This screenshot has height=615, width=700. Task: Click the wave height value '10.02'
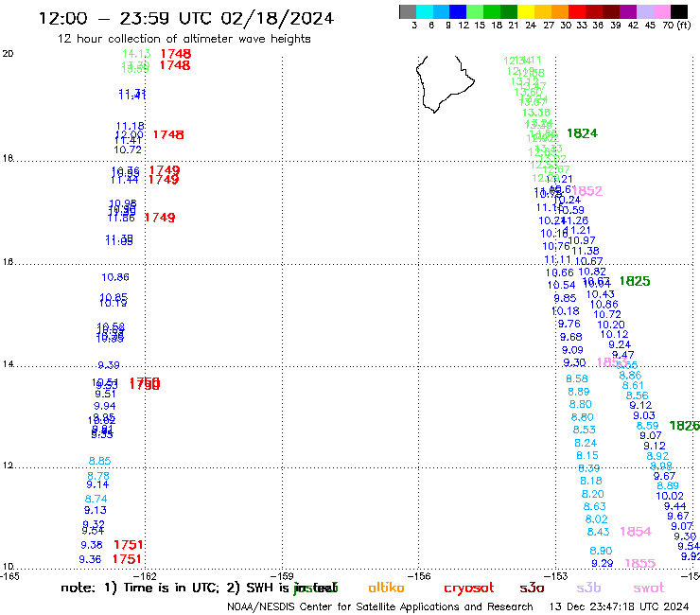[670, 496]
